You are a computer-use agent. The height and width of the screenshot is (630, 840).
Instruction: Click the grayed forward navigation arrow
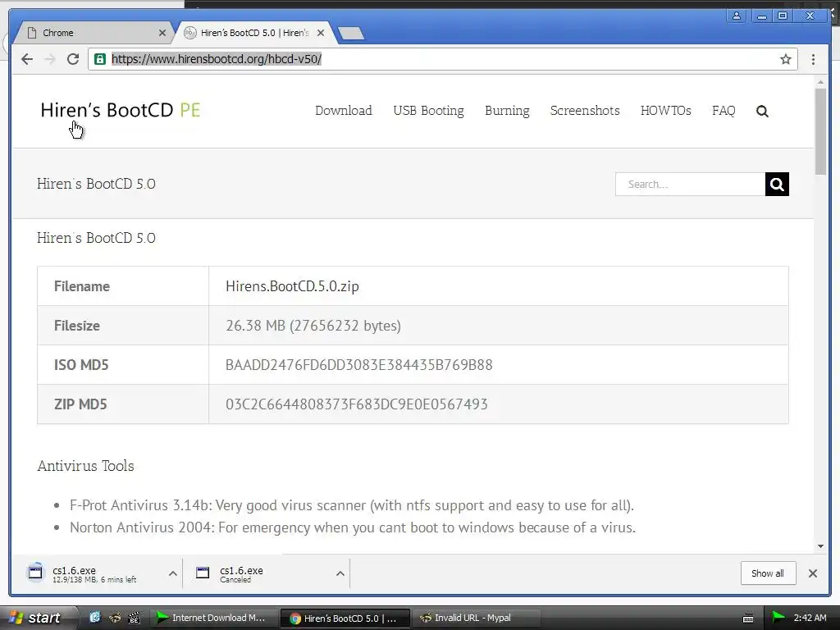point(50,59)
